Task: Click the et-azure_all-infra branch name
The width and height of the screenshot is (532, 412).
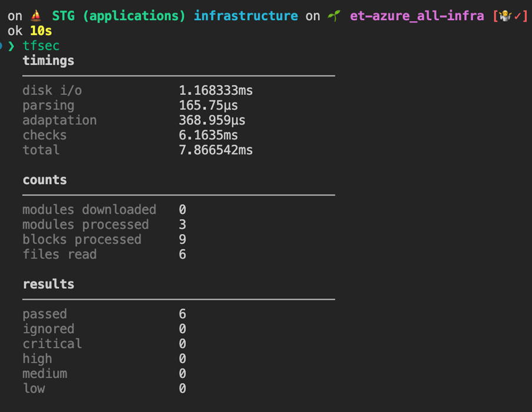Action: point(417,16)
